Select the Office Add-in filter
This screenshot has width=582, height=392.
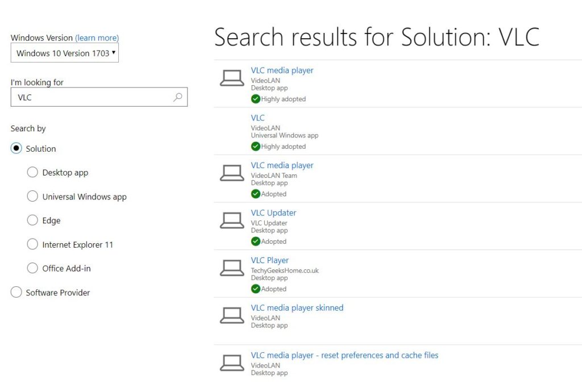click(x=32, y=268)
